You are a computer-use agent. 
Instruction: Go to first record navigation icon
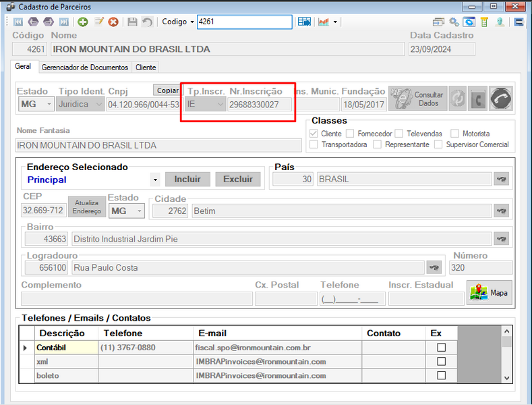pyautogui.click(x=18, y=22)
